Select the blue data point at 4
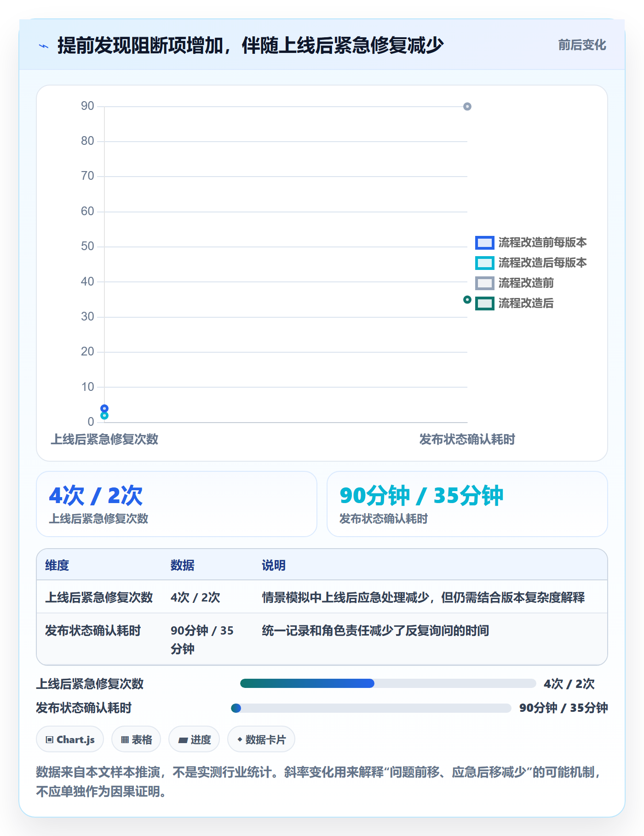644x836 pixels. pos(104,408)
